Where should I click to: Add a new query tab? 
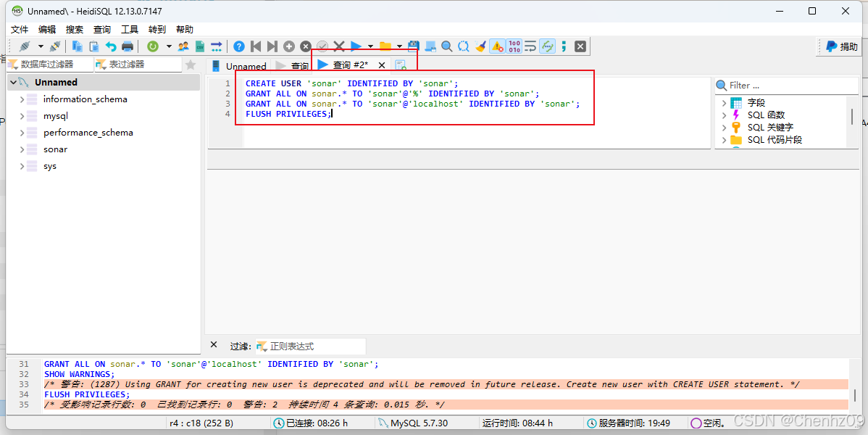coord(401,65)
